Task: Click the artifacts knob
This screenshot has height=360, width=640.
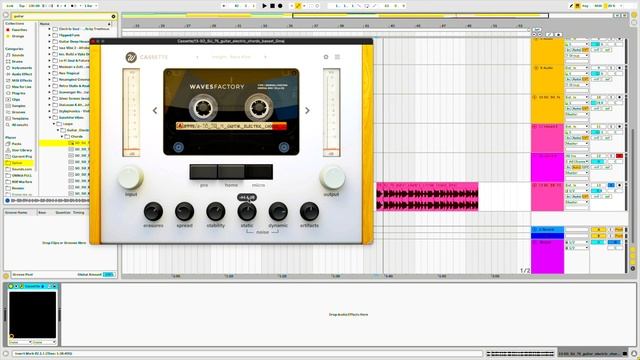Action: point(309,211)
